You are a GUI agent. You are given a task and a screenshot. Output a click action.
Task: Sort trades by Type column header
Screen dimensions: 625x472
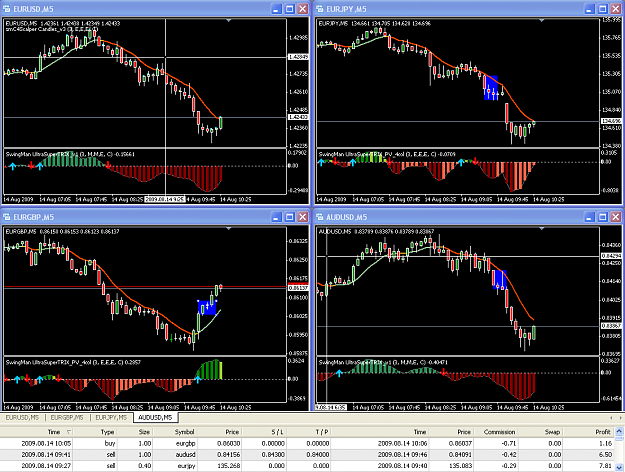pos(95,432)
